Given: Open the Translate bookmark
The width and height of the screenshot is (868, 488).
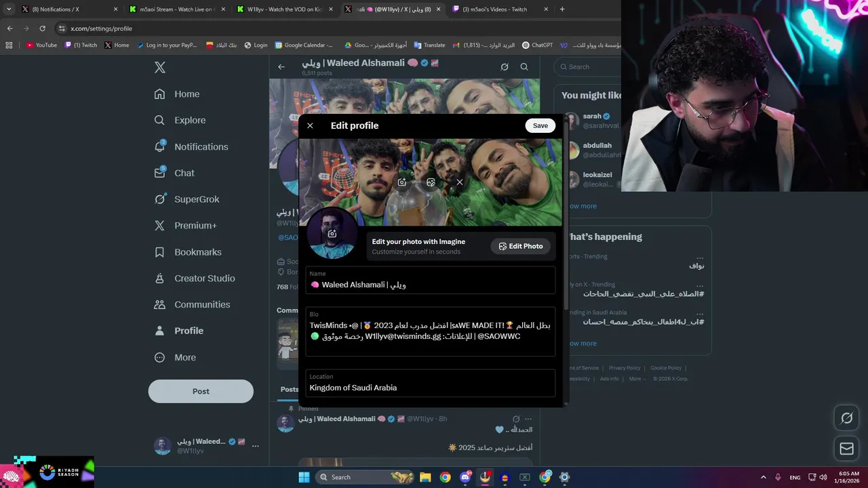Looking at the screenshot, I should click(x=429, y=45).
